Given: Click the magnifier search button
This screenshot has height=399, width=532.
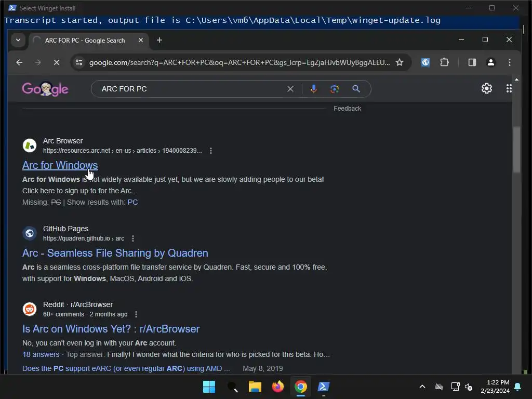Looking at the screenshot, I should coord(356,89).
